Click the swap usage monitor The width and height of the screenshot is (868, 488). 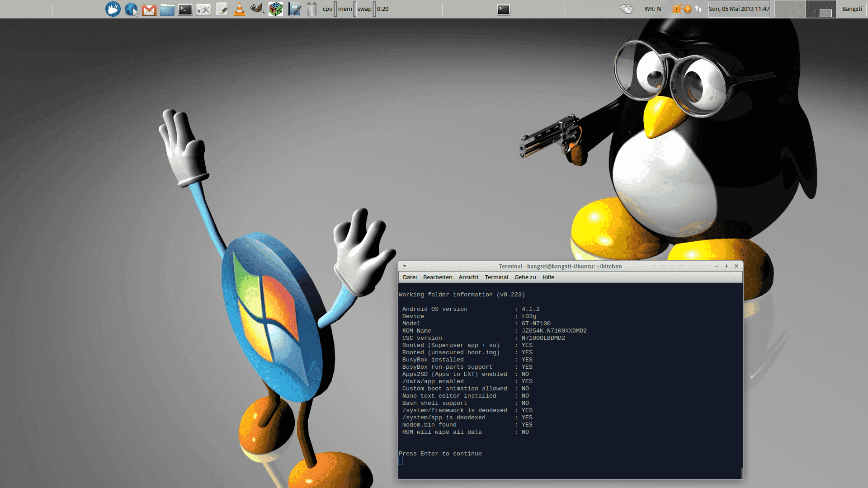tap(366, 9)
